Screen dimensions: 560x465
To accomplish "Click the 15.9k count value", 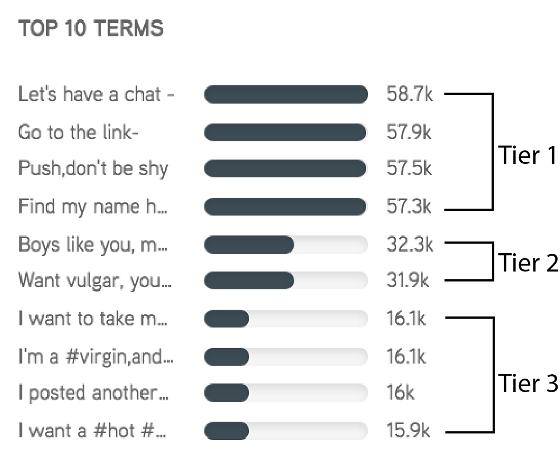I will pyautogui.click(x=408, y=430).
